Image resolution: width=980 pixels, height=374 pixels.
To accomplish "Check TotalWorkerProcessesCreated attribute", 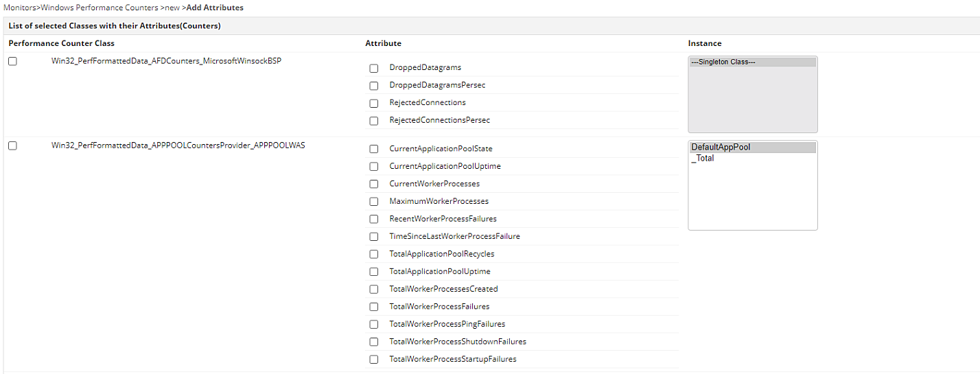I will 374,290.
